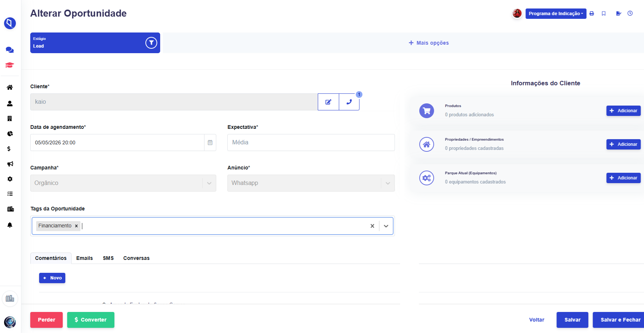The height and width of the screenshot is (333, 644).
Task: Open the Programa de Indicação dropdown
Action: 556,14
